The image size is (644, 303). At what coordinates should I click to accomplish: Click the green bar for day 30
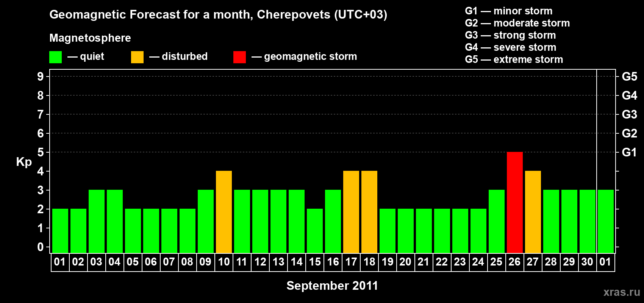coord(588,222)
